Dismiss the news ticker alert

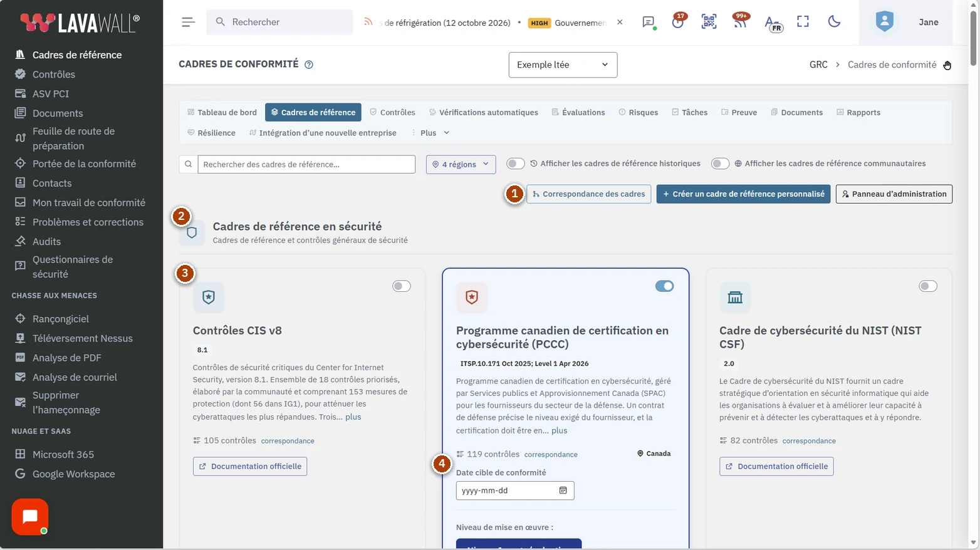620,22
